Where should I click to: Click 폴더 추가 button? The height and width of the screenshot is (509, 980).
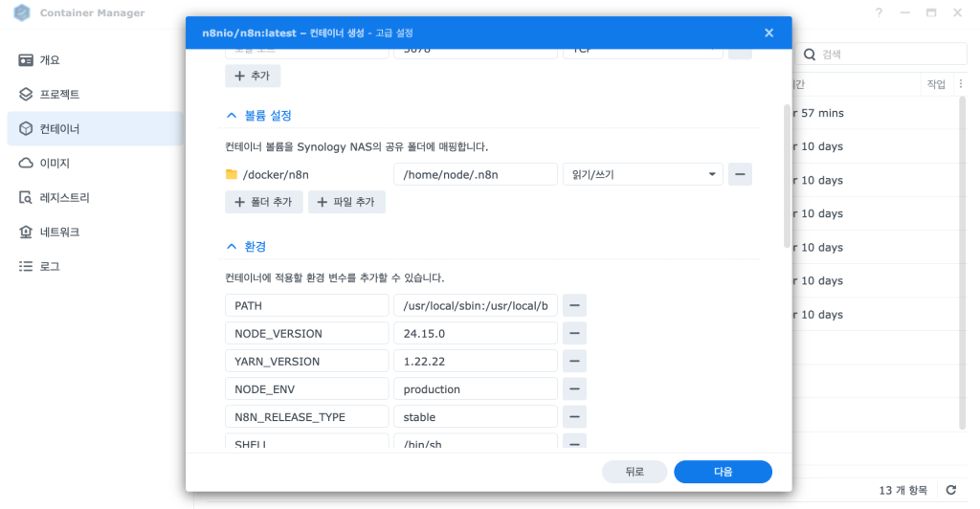264,202
